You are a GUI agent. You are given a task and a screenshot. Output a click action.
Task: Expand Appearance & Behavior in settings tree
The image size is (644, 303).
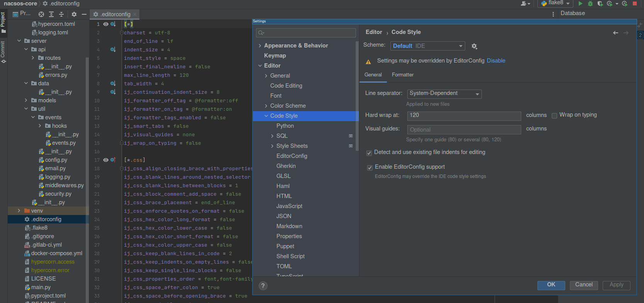tap(260, 46)
